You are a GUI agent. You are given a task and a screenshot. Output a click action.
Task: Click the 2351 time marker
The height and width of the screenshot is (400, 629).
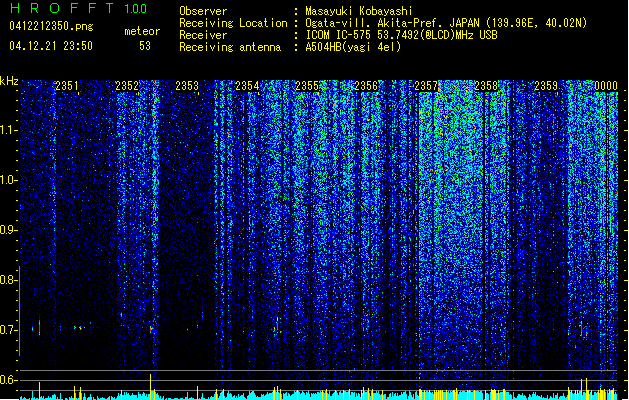(67, 86)
